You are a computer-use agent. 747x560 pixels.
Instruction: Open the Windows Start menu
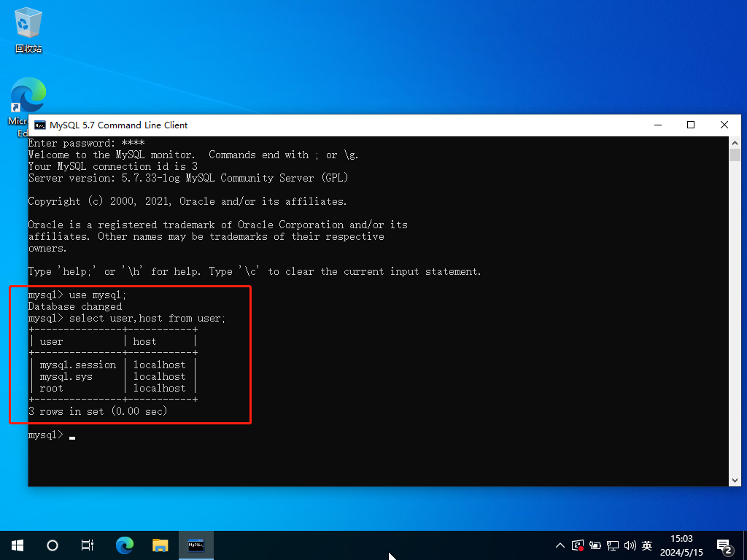point(18,545)
